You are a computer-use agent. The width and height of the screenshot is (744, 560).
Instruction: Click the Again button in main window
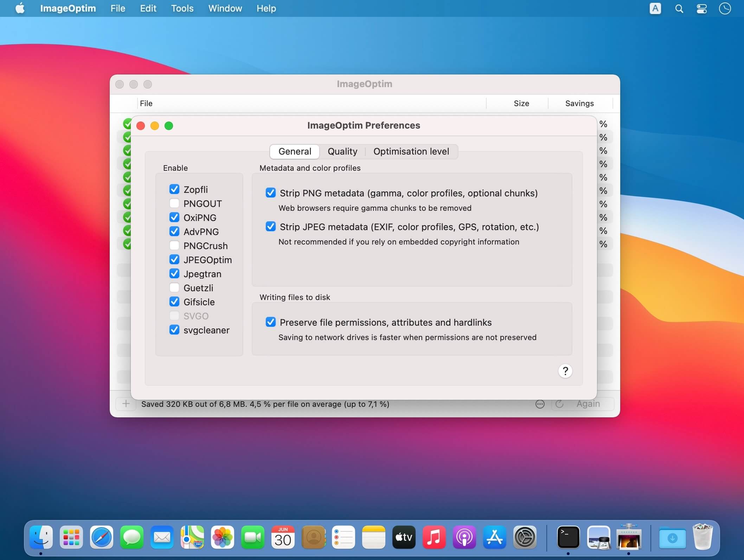[x=583, y=404]
